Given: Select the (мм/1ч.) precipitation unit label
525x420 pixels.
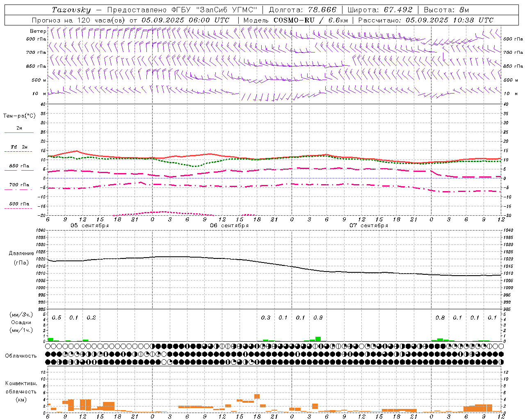Looking at the screenshot, I should click(21, 330).
